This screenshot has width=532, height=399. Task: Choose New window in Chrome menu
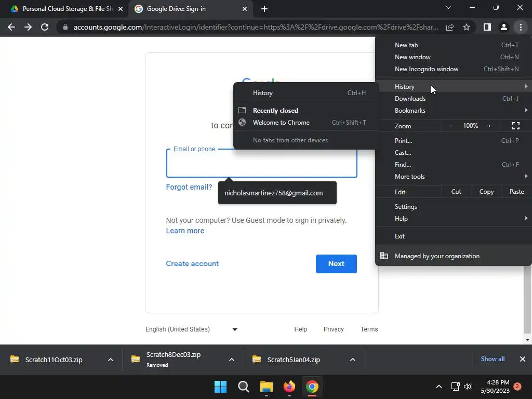[454, 57]
